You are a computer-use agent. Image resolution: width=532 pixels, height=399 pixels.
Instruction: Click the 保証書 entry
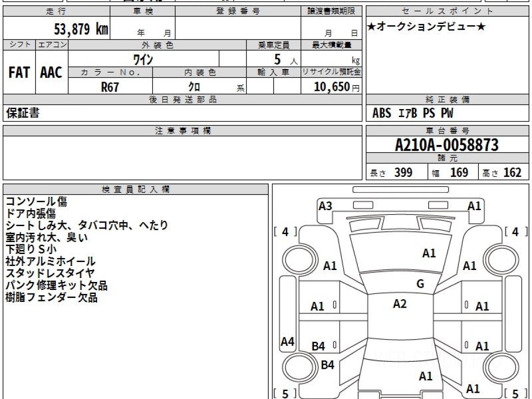coord(23,113)
